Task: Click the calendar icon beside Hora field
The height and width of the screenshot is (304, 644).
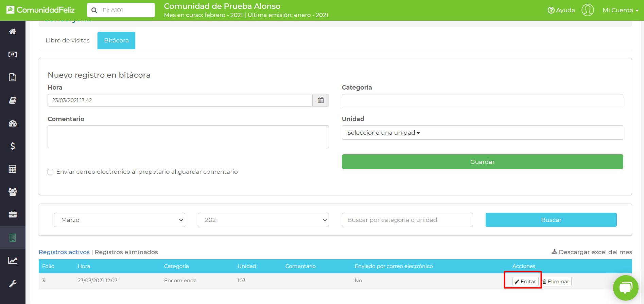Action: coord(320,100)
